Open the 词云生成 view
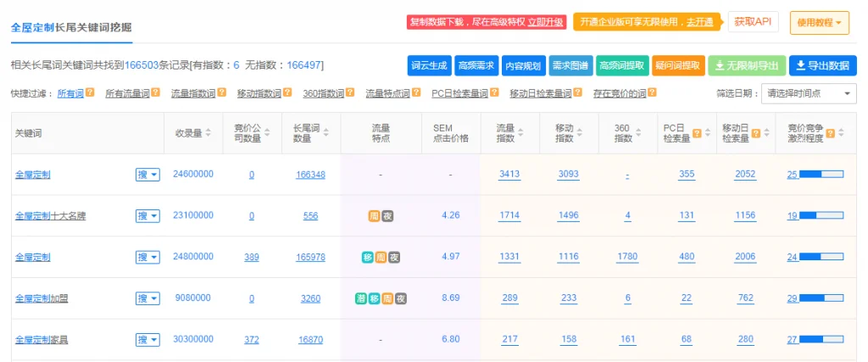 (428, 65)
